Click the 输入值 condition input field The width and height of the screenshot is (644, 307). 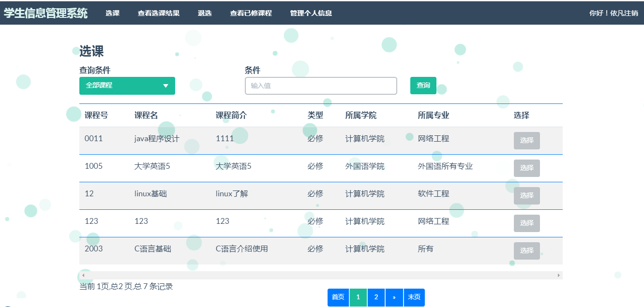[320, 86]
